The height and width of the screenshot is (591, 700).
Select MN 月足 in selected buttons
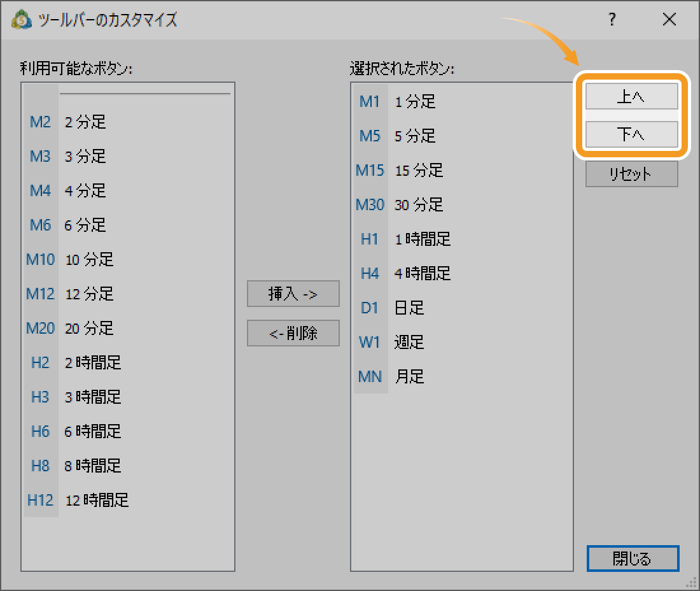point(461,377)
